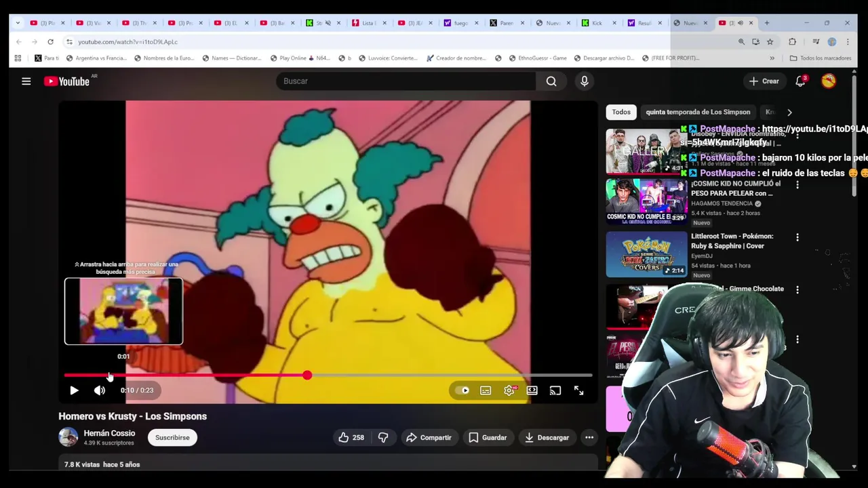This screenshot has height=488, width=868.
Task: Open the notifications bell
Action: pyautogui.click(x=800, y=81)
